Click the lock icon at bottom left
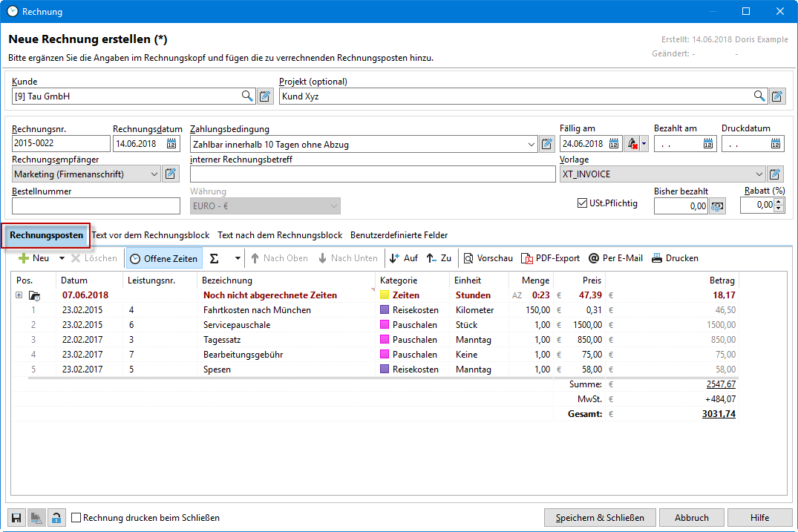 point(56,518)
